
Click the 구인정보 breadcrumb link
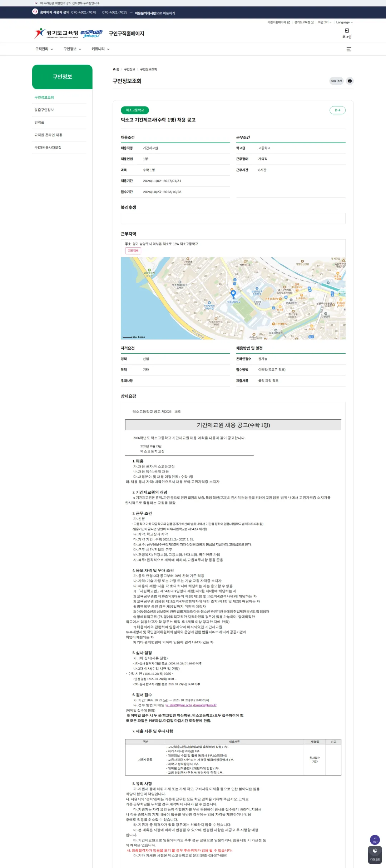[x=129, y=69]
